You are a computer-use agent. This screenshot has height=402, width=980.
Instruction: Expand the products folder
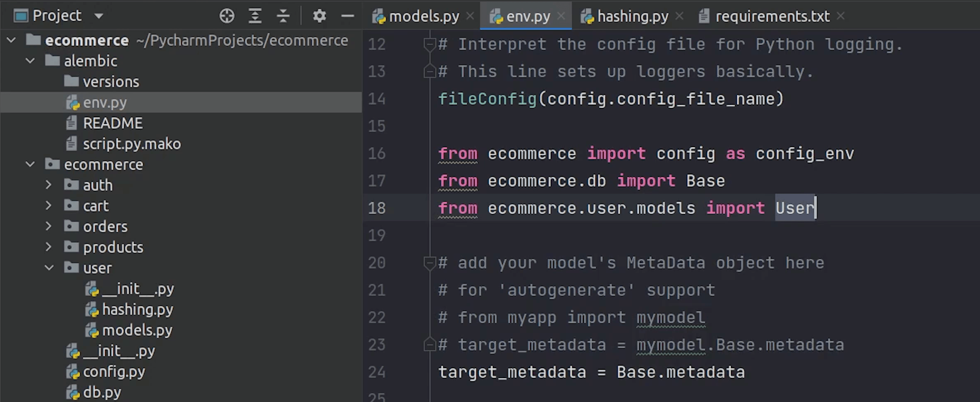pos(48,247)
